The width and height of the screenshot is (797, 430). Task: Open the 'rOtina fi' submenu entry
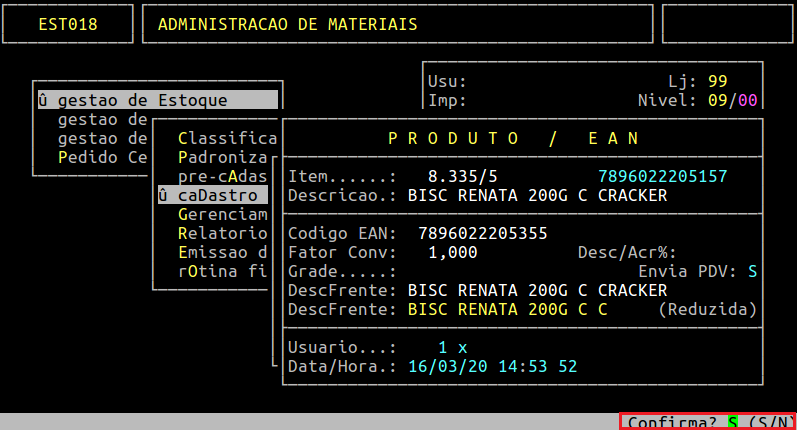coord(222,271)
